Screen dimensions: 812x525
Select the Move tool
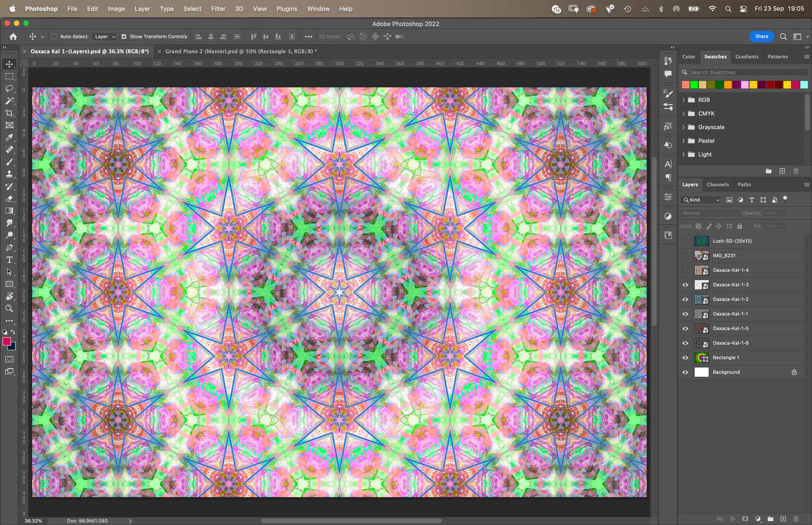pos(9,64)
